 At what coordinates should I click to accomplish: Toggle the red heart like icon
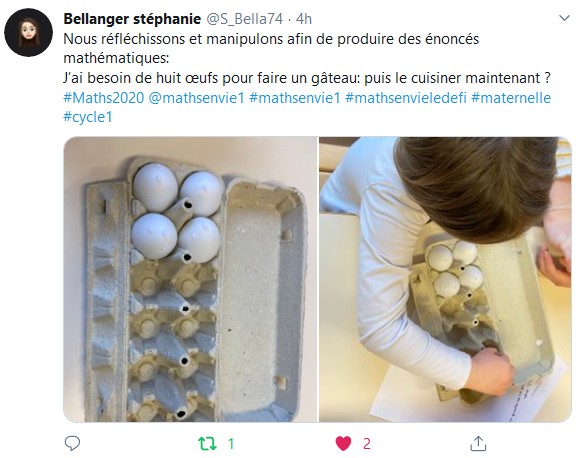[343, 444]
